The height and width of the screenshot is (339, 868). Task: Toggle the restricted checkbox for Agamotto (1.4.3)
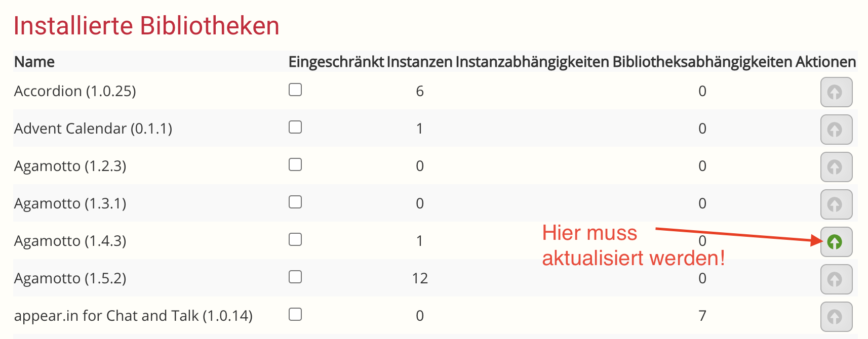coord(295,239)
